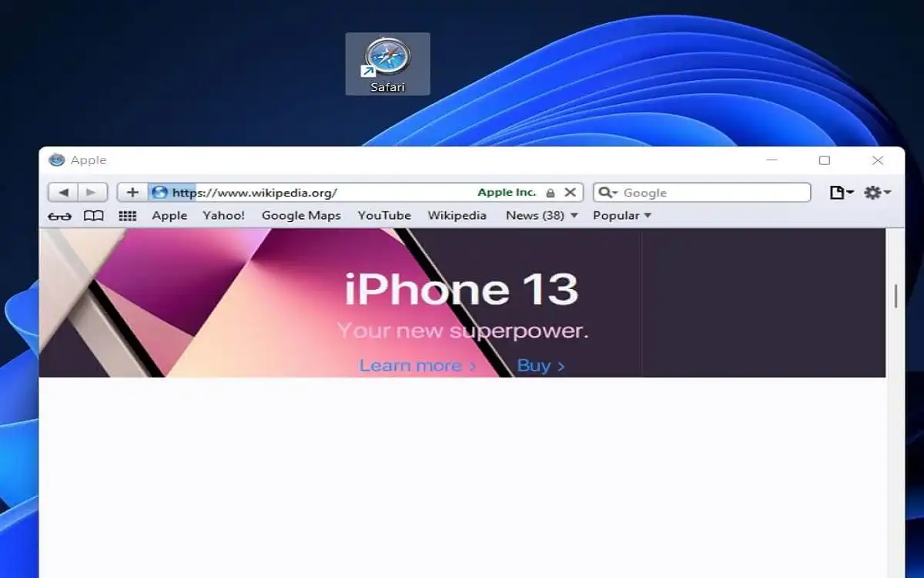Click the Safari compass icon in the title bar
The width and height of the screenshot is (924, 578).
coord(56,160)
